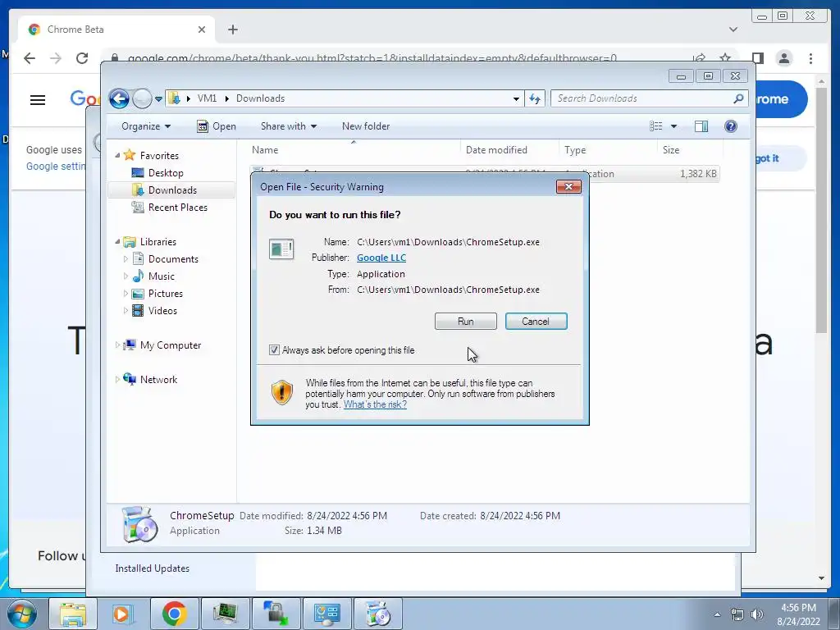Open Windows Explorer from the taskbar
This screenshot has height=630, width=840.
pos(72,614)
